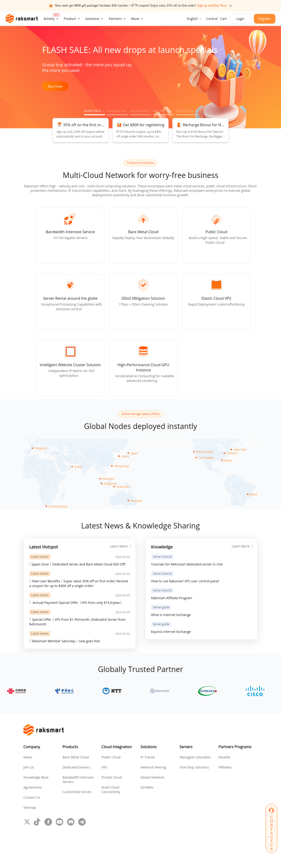Screen dimensions: 281x868
Task: Open the YouTube social icon
Action: [x=59, y=822]
